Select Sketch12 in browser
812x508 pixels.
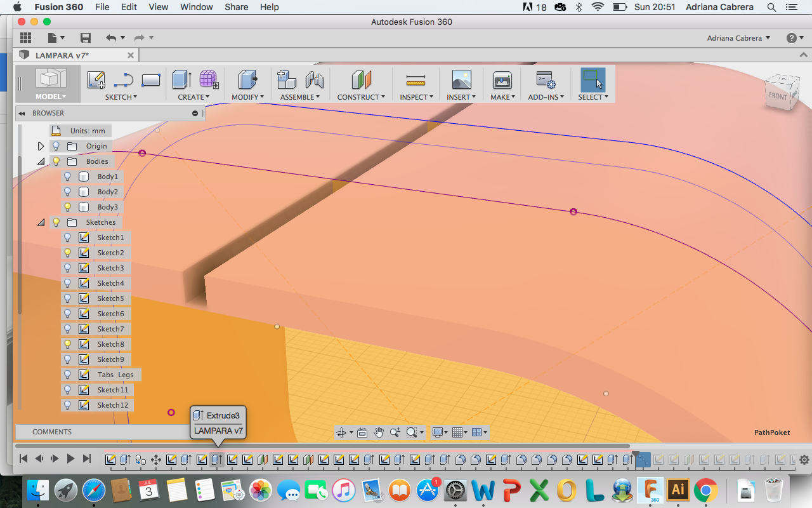[113, 405]
